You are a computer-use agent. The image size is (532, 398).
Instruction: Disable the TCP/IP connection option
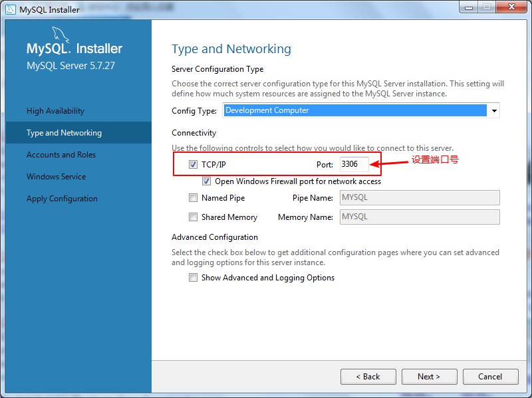coord(194,164)
